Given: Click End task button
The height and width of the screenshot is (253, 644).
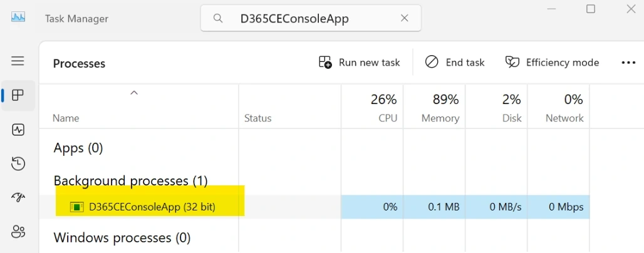Looking at the screenshot, I should click(x=455, y=63).
